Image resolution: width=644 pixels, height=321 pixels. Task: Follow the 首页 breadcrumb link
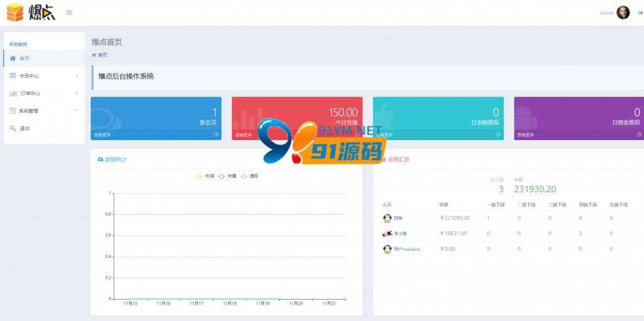(103, 55)
